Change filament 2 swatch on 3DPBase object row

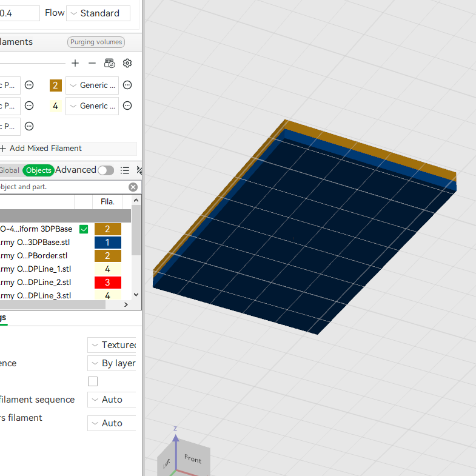tap(108, 229)
